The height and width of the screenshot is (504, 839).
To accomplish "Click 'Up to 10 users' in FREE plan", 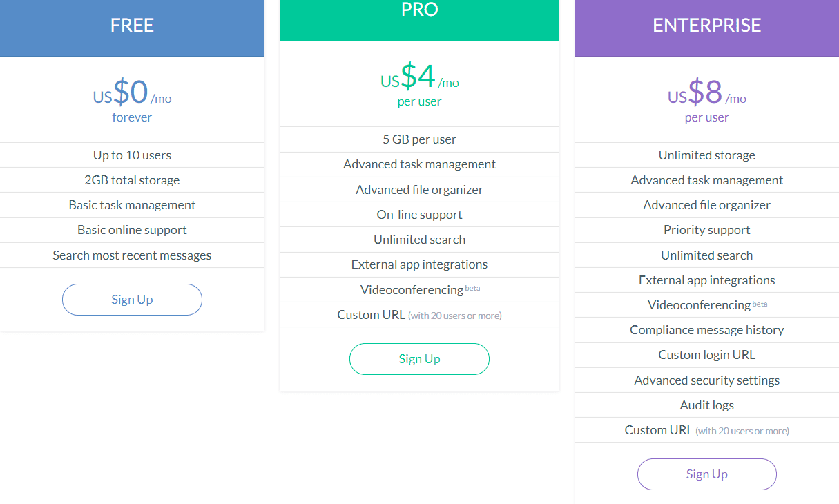I will click(x=132, y=155).
